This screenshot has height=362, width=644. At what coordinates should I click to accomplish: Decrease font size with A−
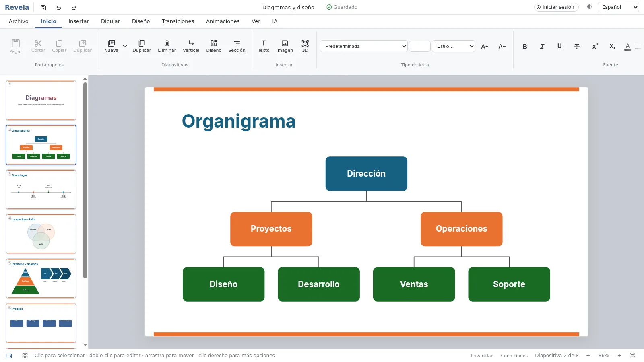tap(502, 47)
